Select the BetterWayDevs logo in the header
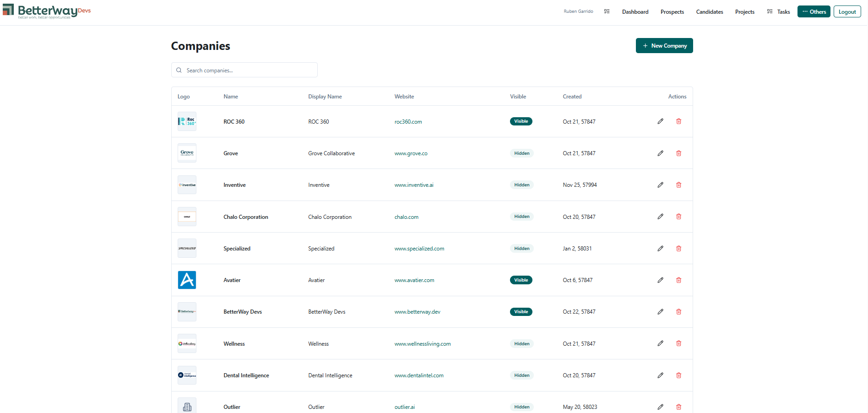Viewport: 868px width, 413px height. tap(46, 11)
